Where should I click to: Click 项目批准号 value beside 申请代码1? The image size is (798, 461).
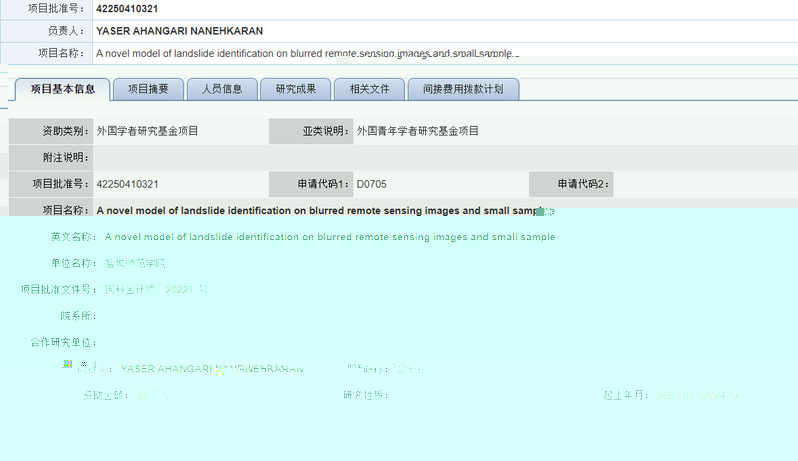point(127,184)
